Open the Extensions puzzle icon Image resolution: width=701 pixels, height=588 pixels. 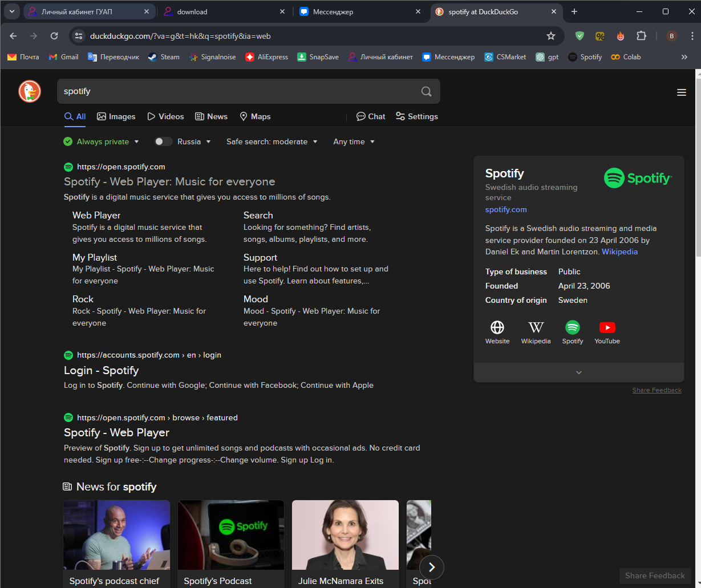pos(641,36)
